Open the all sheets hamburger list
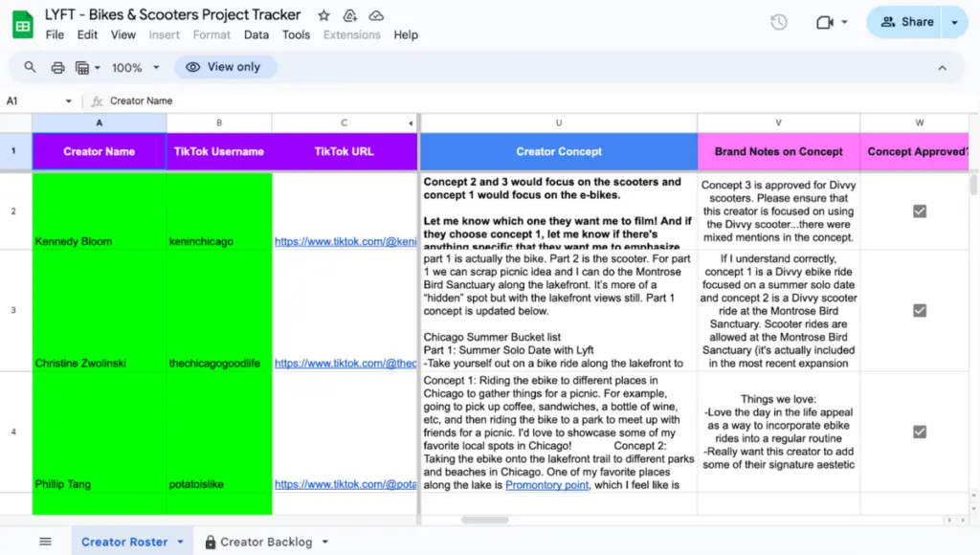 pos(45,542)
